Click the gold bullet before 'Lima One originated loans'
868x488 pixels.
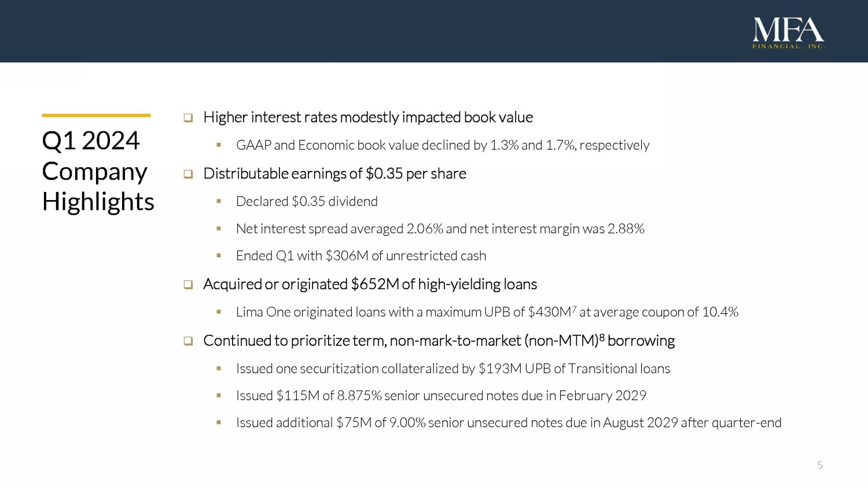tap(219, 312)
